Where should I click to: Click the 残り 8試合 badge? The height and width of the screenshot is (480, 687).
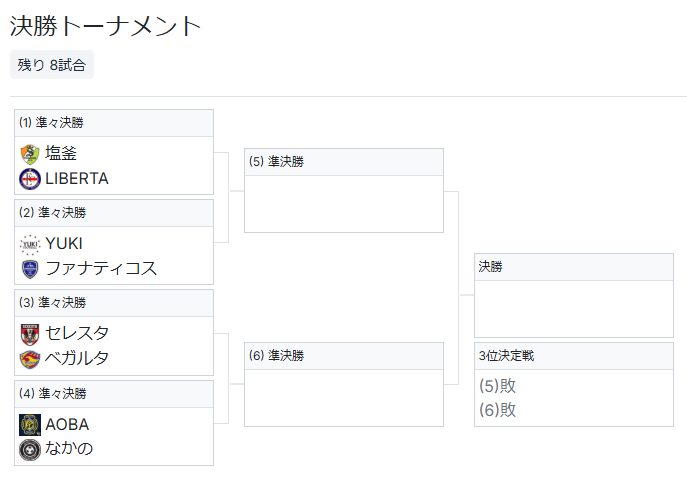52,65
